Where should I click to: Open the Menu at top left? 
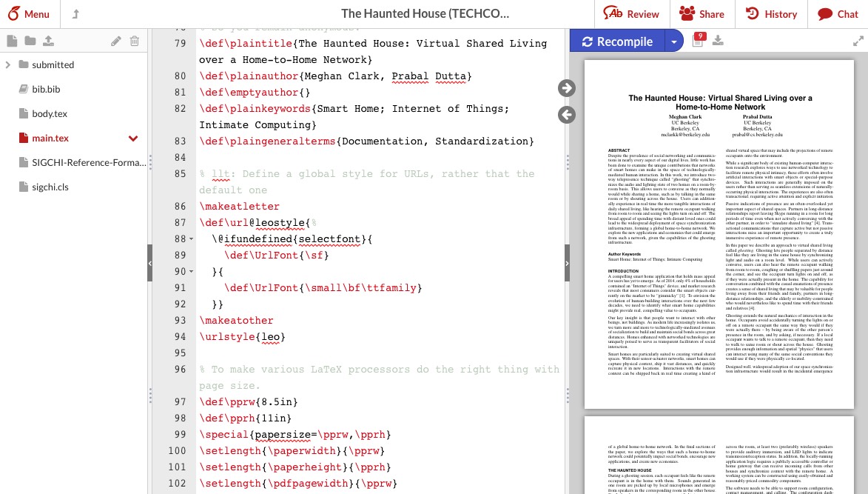(29, 13)
